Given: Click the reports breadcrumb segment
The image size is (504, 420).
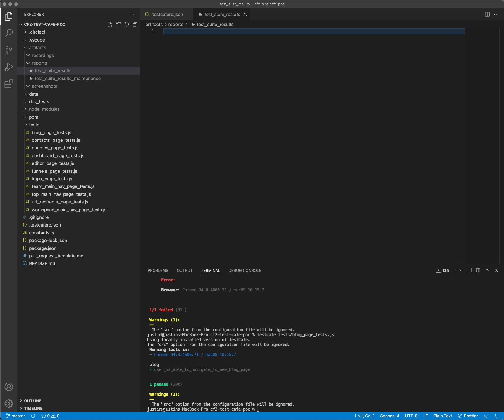Looking at the screenshot, I should click(176, 25).
